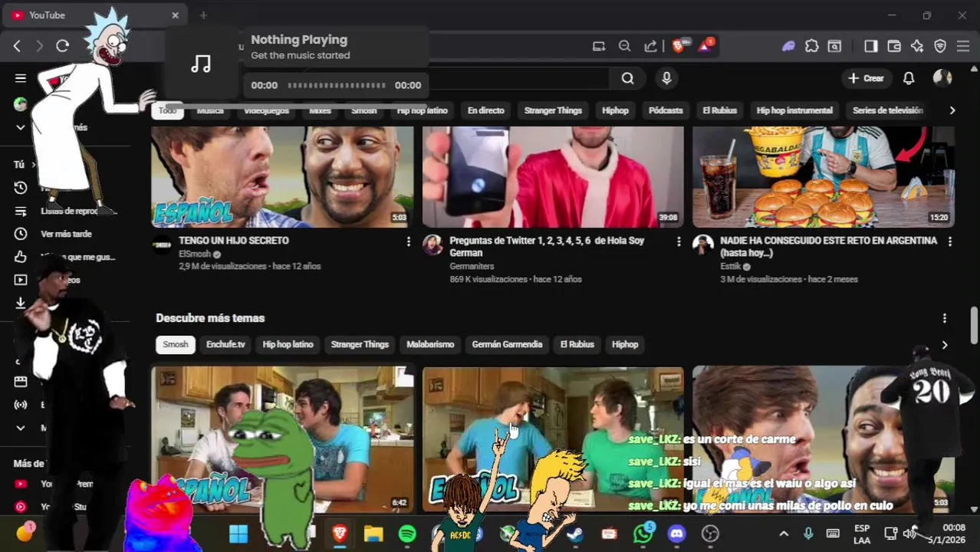Open the Brave Wallet icon
Viewport: 980px width, 552px height.
[x=894, y=46]
